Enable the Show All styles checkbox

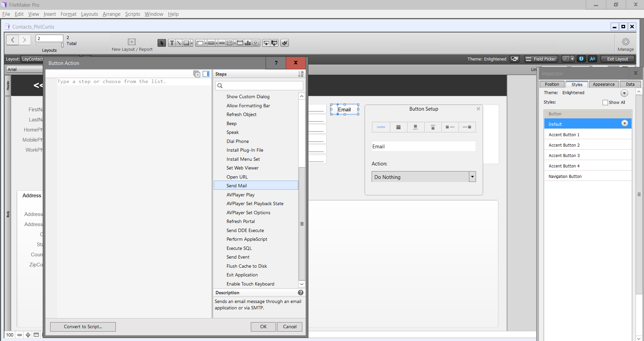pyautogui.click(x=605, y=103)
